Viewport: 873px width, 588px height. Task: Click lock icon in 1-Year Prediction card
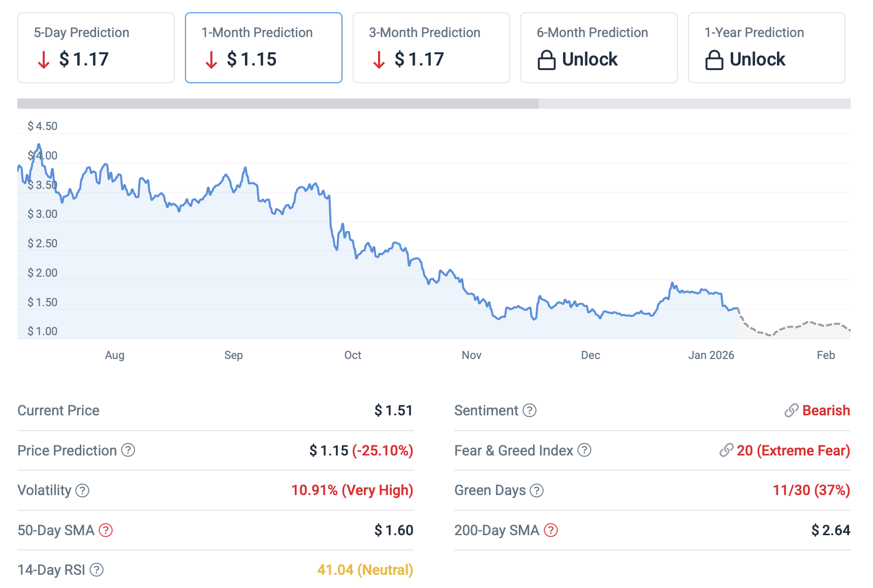point(714,60)
